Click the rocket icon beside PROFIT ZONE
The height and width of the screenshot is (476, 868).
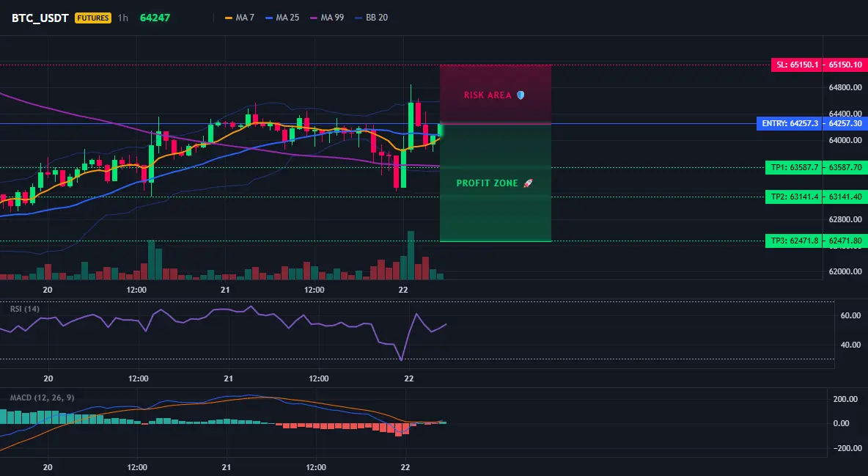528,183
